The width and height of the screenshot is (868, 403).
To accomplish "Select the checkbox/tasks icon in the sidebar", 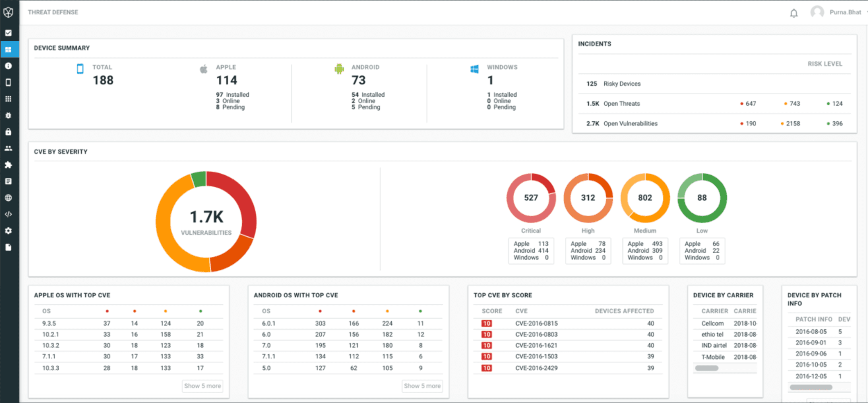I will pyautogui.click(x=9, y=33).
